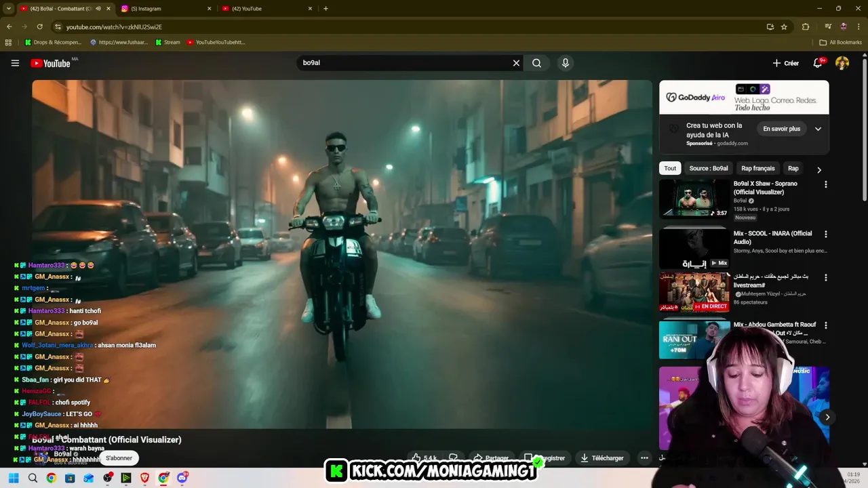Open the Chrome three-dot menu
Image resolution: width=868 pixels, height=488 pixels.
click(x=859, y=26)
